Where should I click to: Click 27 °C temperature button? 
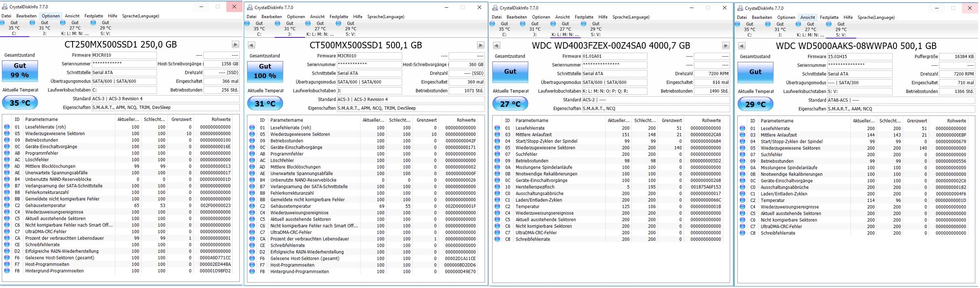(x=510, y=104)
